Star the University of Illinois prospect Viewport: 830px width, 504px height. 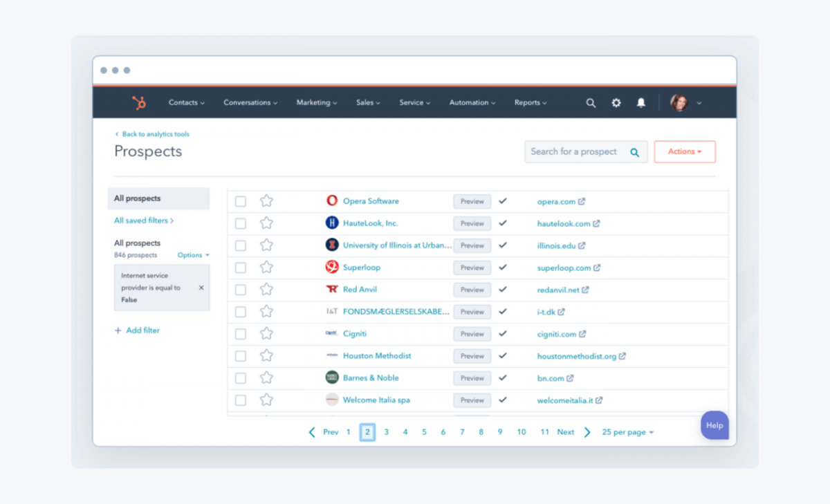[266, 245]
